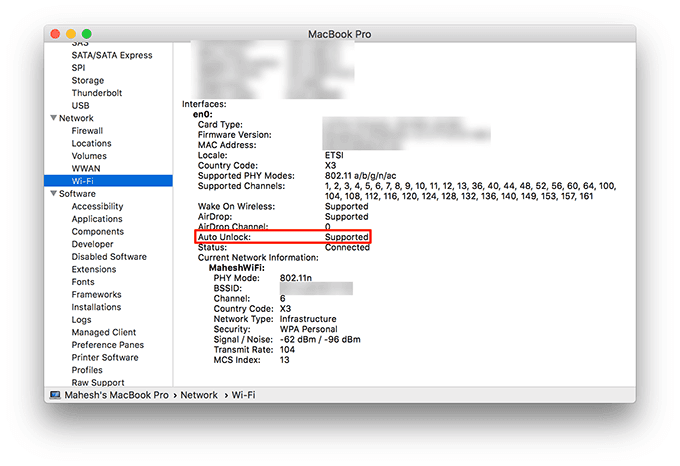The image size is (680, 466).
Task: Select Frameworks in the sidebar
Action: point(96,294)
